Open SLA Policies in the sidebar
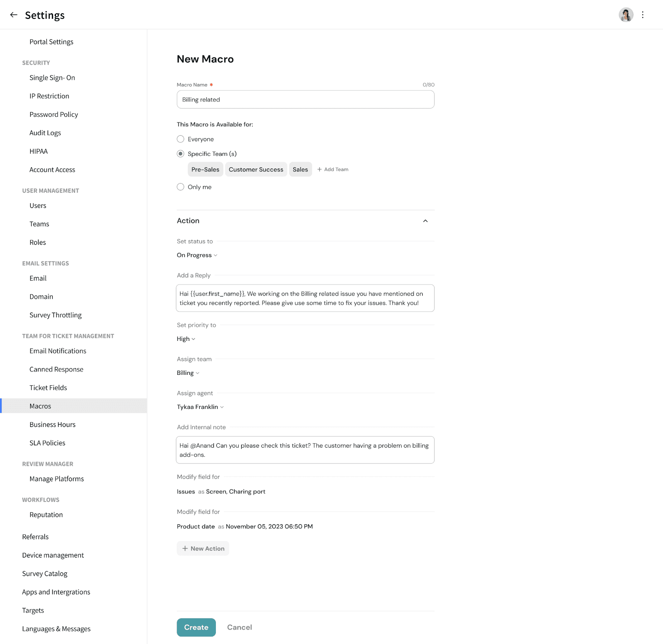 [47, 443]
